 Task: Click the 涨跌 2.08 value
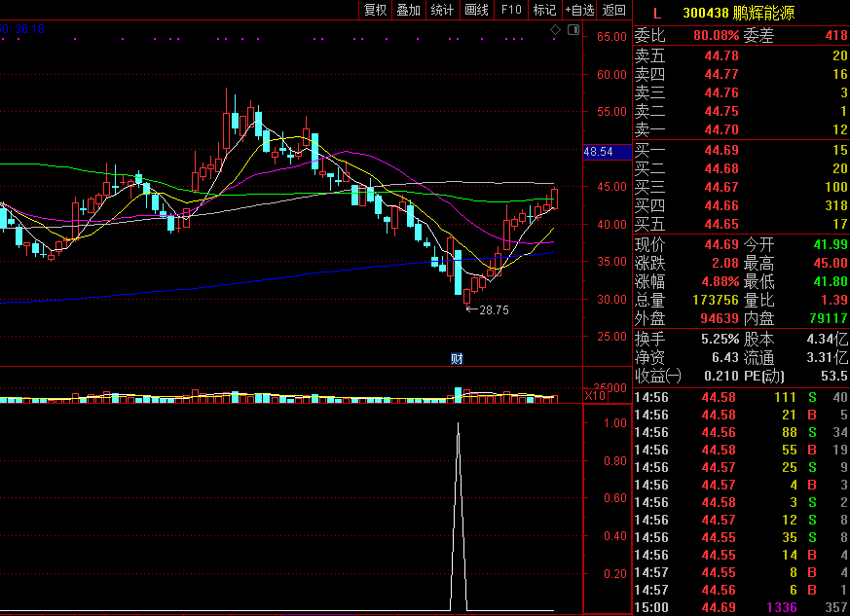pos(725,264)
